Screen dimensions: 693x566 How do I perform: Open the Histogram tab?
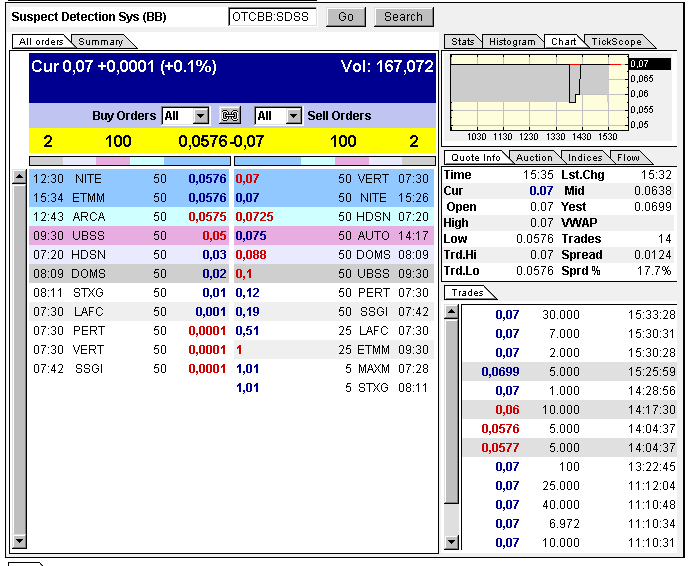512,42
